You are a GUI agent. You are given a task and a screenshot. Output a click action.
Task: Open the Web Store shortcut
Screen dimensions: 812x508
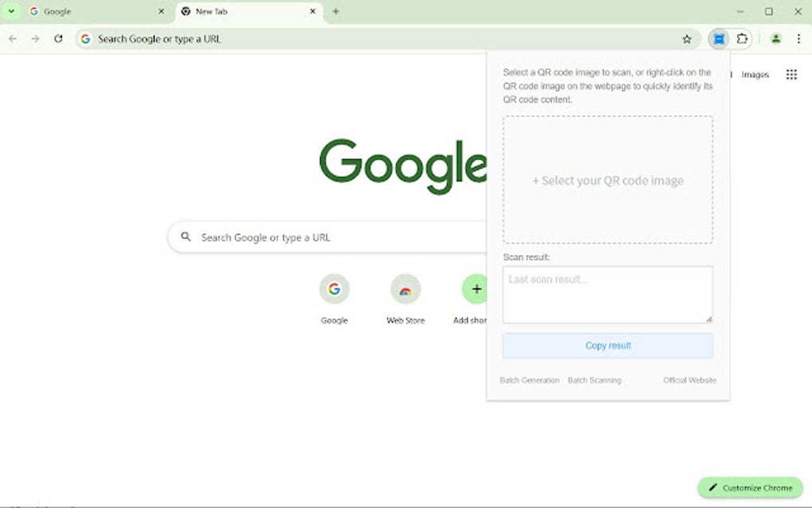pyautogui.click(x=404, y=289)
